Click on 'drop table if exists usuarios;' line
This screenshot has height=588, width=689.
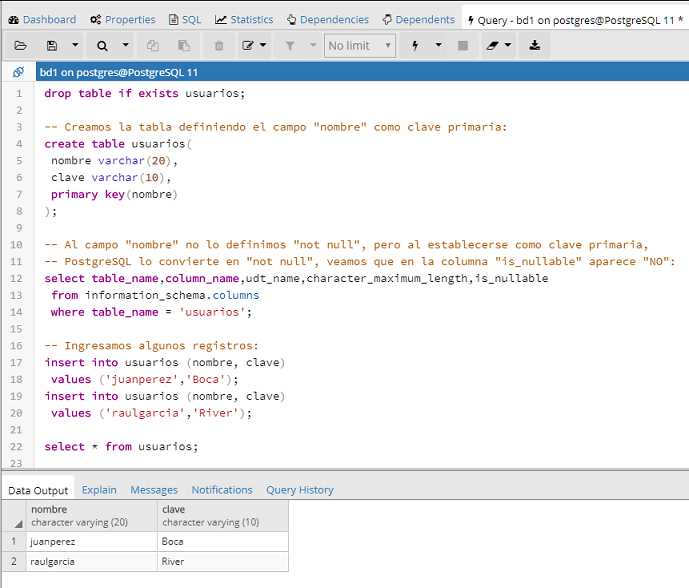tap(145, 93)
